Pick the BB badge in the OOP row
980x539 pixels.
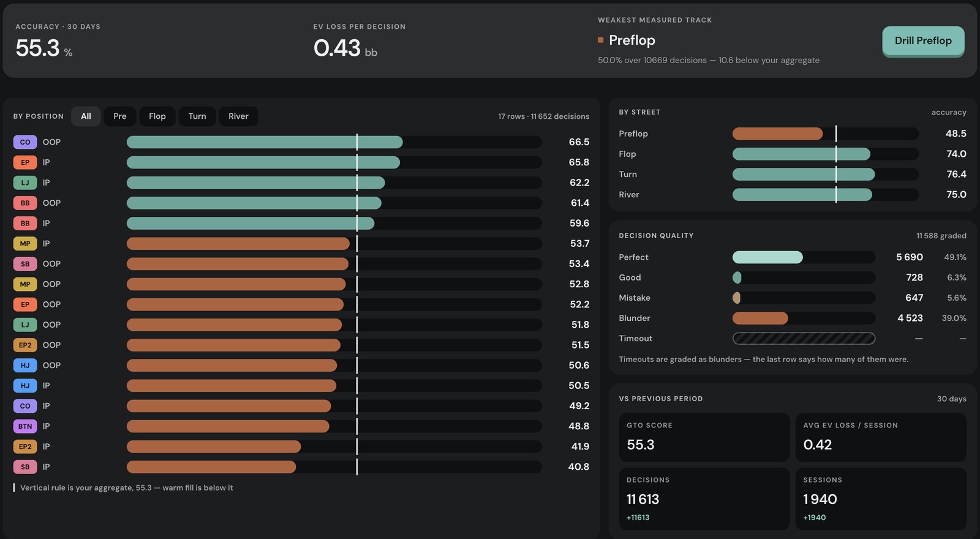pos(25,203)
